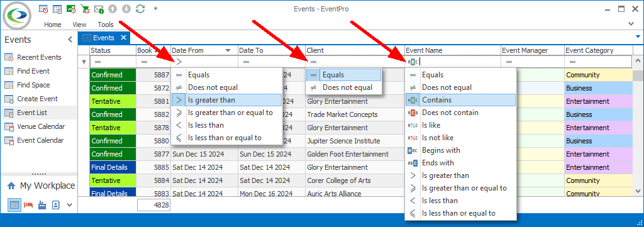The height and width of the screenshot is (227, 644).
Task: Choose 'Begins with' in the Event Name menu
Action: [x=460, y=150]
